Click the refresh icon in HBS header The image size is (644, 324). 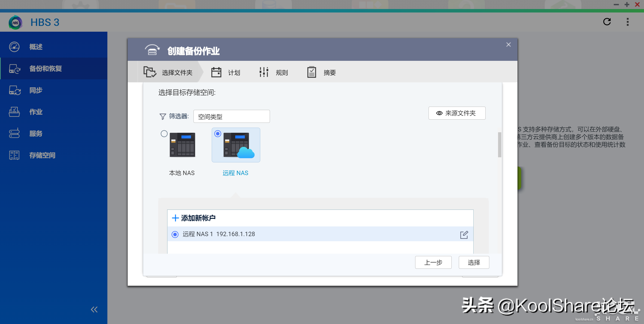(x=607, y=22)
